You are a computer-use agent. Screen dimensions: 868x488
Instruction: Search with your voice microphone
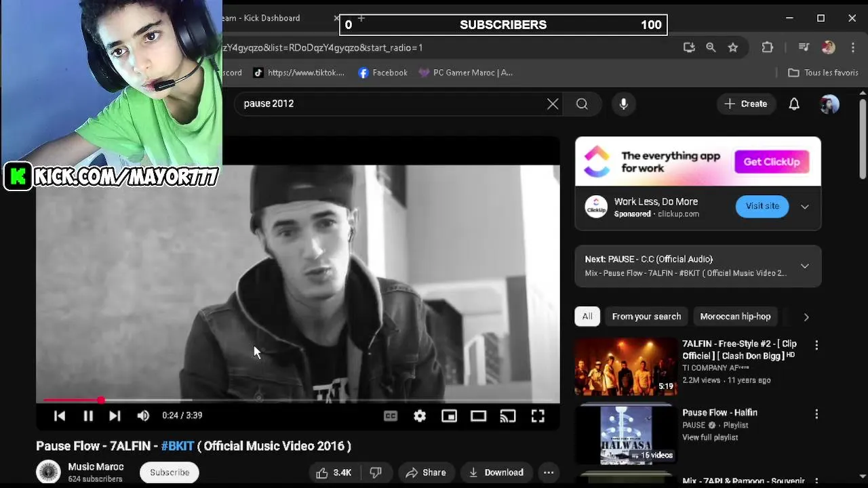tap(624, 104)
